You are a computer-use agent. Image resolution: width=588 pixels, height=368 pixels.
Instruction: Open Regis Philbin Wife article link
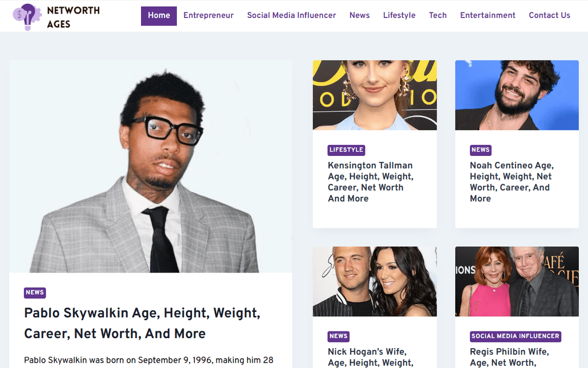pyautogui.click(x=509, y=357)
